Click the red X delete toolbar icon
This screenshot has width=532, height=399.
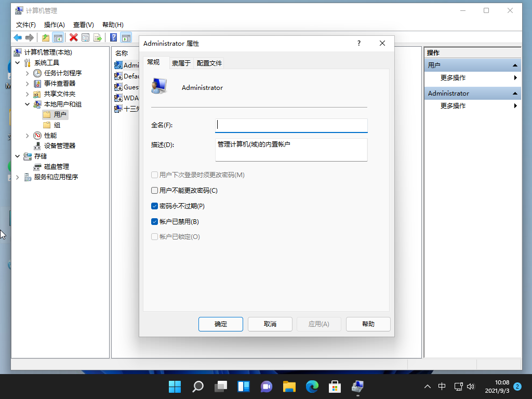(x=73, y=37)
